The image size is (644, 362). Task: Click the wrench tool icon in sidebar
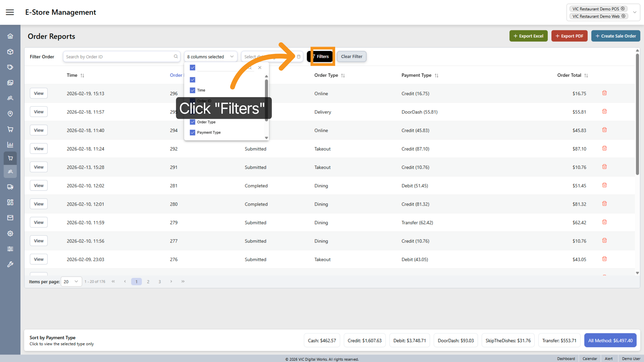[10, 264]
